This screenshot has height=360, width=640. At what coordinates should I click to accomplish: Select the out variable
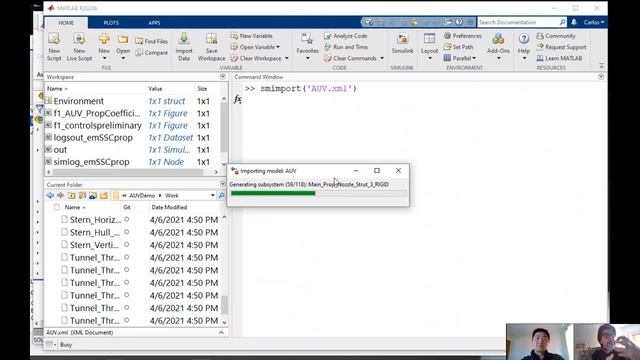tap(133, 150)
